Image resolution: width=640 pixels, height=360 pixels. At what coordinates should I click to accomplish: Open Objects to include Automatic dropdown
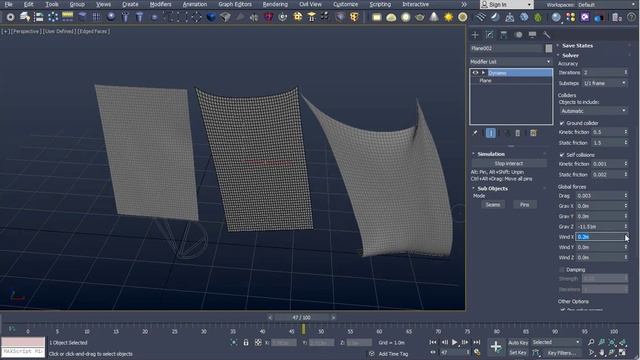point(593,111)
